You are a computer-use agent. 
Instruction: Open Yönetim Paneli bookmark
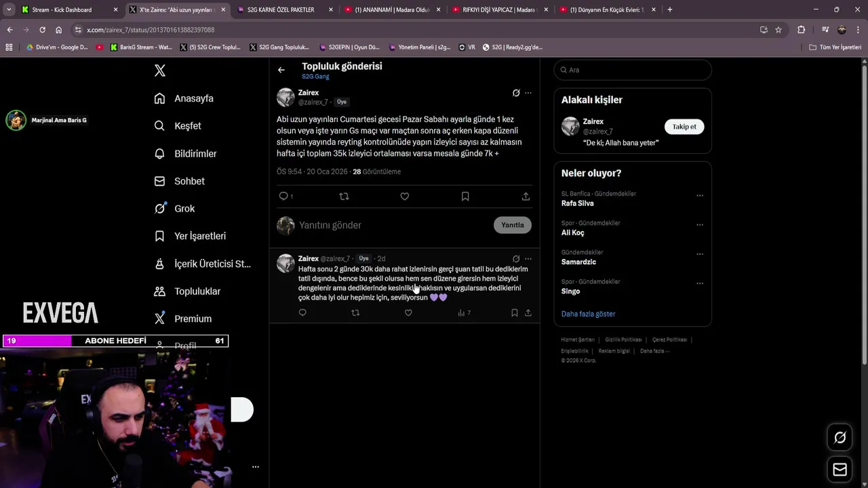tap(419, 47)
